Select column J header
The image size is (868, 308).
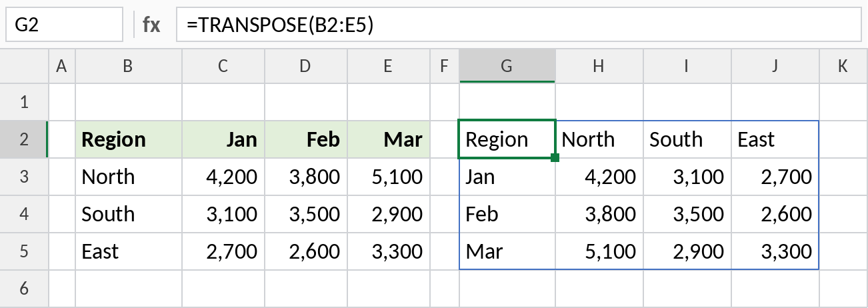click(775, 66)
